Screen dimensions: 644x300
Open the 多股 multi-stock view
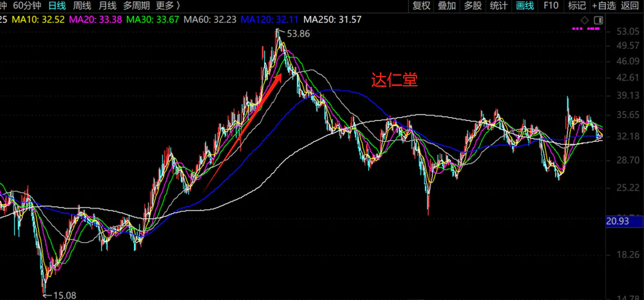[x=473, y=6]
